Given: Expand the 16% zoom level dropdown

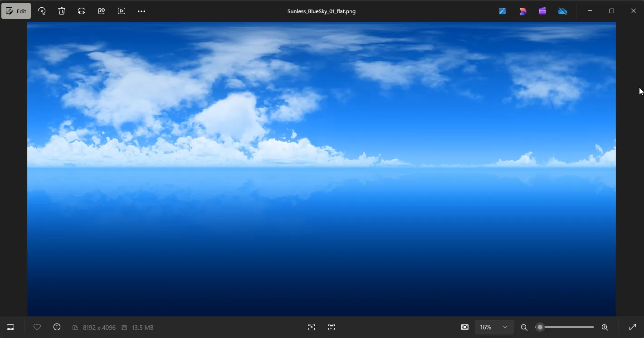Looking at the screenshot, I should tap(494, 327).
